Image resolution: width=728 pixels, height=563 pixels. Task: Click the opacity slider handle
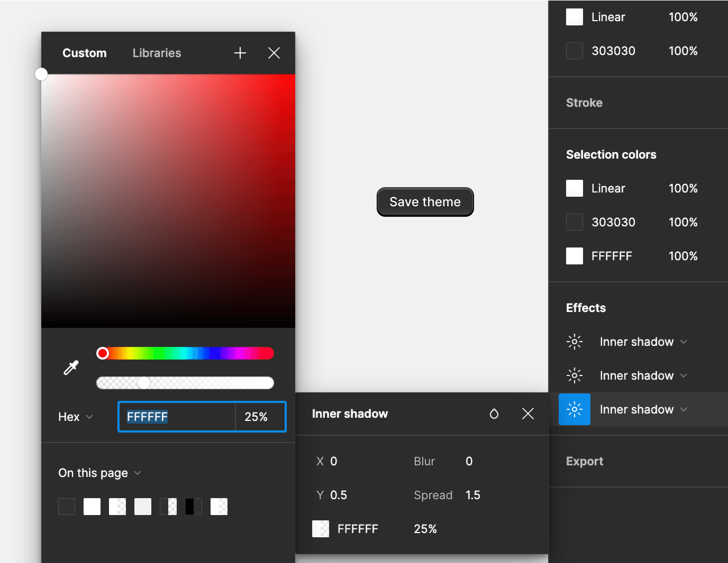144,383
